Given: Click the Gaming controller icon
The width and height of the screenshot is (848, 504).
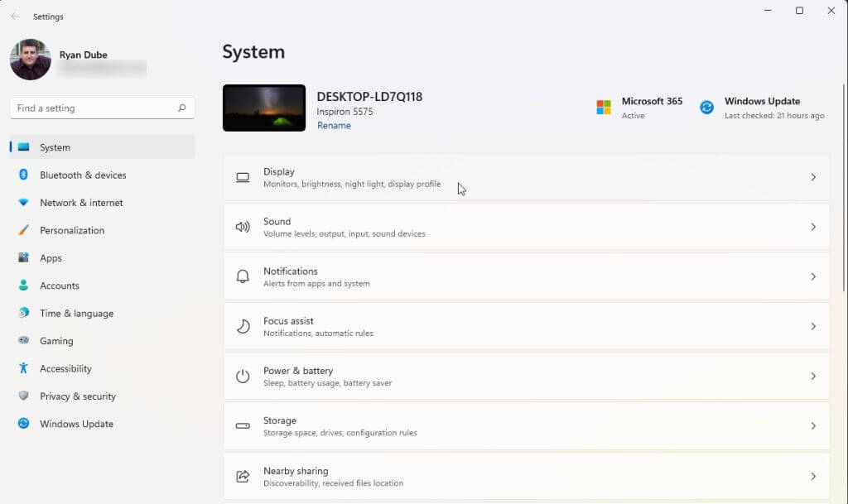Looking at the screenshot, I should (23, 341).
